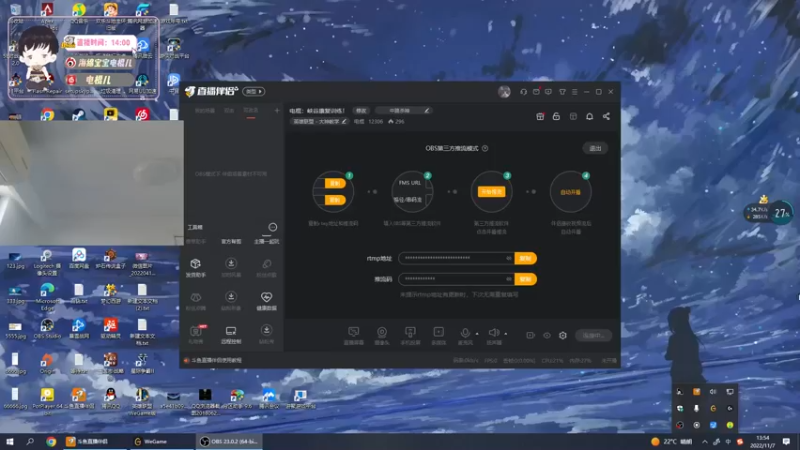The height and width of the screenshot is (450, 800).
Task: Open the skin shirt icon in title bar
Action: 562,92
